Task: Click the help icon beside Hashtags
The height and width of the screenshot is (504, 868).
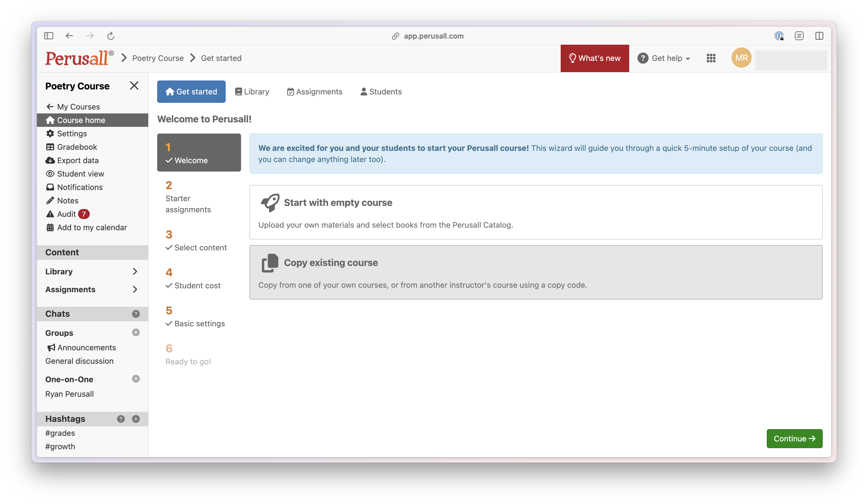Action: click(x=121, y=419)
